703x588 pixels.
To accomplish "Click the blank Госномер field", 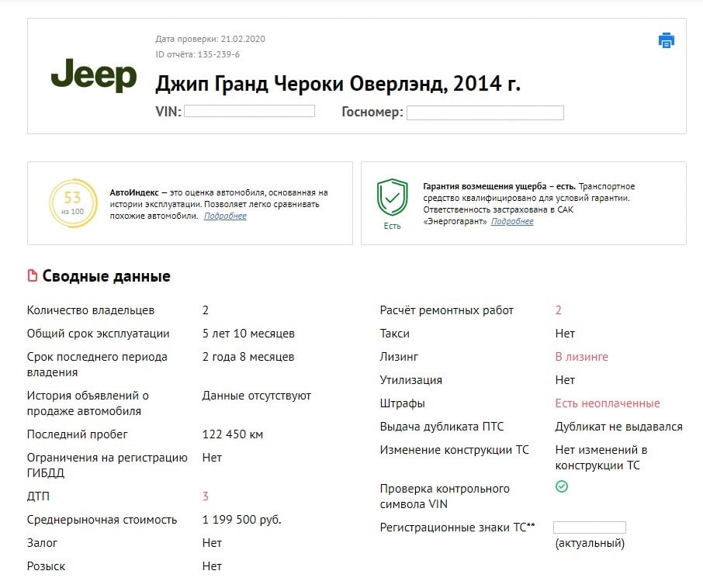I will pos(485,112).
